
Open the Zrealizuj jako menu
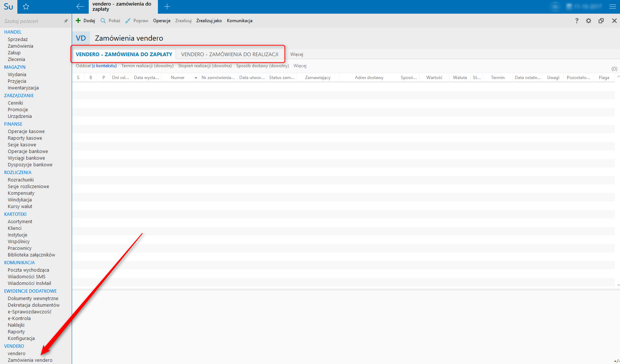click(x=209, y=21)
